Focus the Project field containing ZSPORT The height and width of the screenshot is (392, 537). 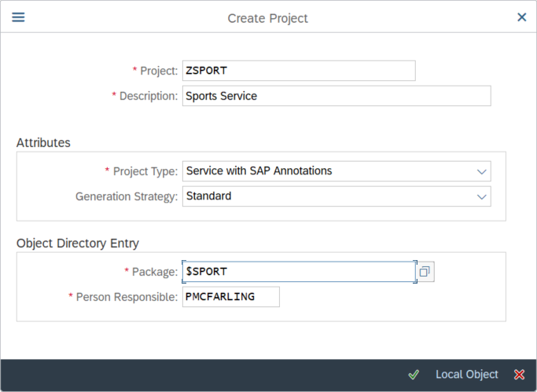(x=299, y=71)
